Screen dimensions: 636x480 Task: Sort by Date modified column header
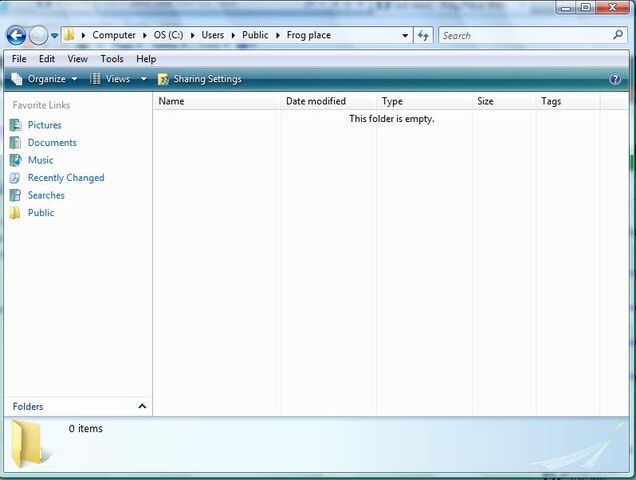328,101
